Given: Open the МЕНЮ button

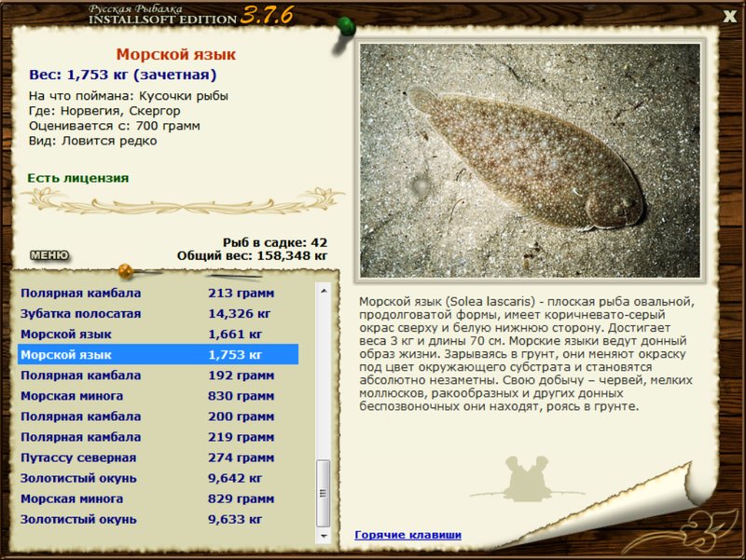Looking at the screenshot, I should pyautogui.click(x=49, y=255).
